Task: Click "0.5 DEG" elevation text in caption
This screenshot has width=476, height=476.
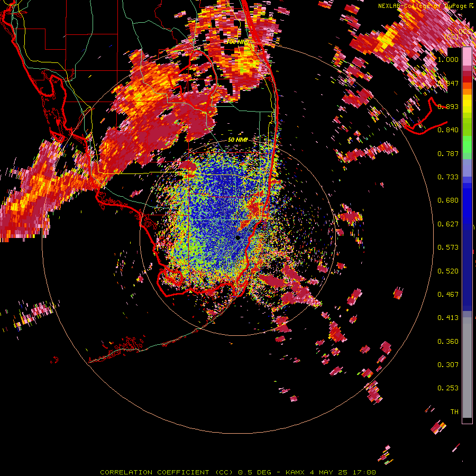Action: pos(254,472)
